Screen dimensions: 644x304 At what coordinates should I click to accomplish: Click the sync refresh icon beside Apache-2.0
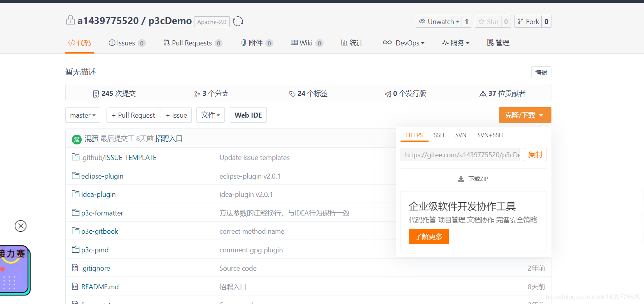coord(238,21)
